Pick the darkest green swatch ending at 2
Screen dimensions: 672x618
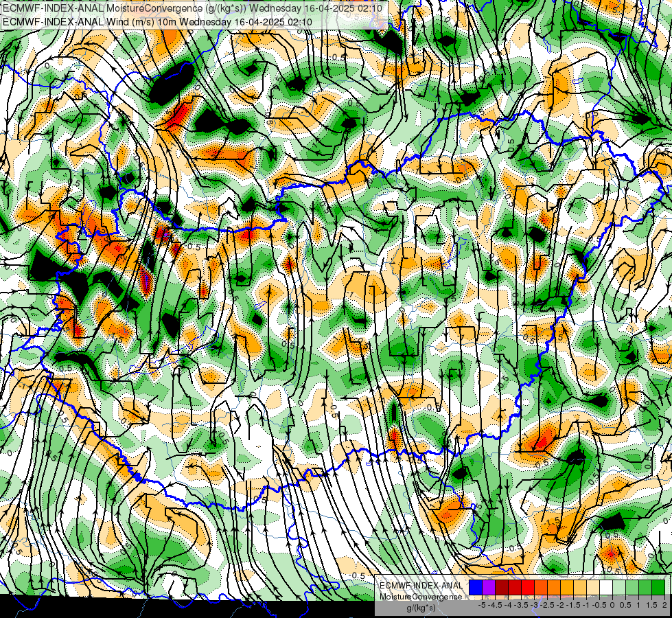(x=658, y=588)
